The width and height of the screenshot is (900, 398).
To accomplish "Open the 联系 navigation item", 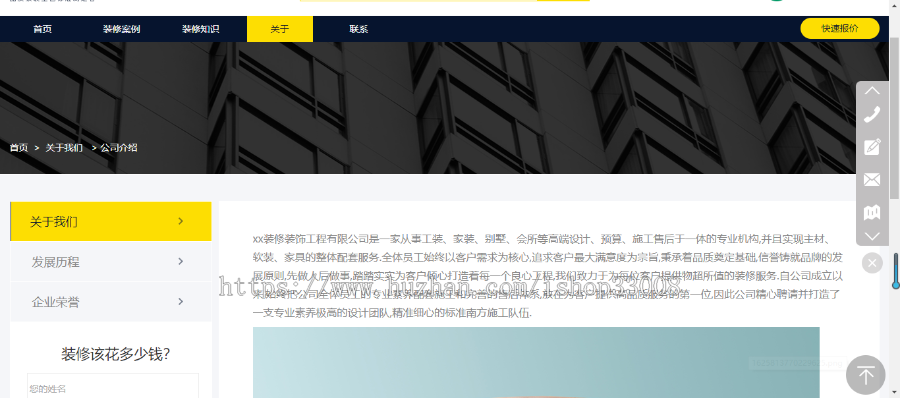I will (359, 29).
